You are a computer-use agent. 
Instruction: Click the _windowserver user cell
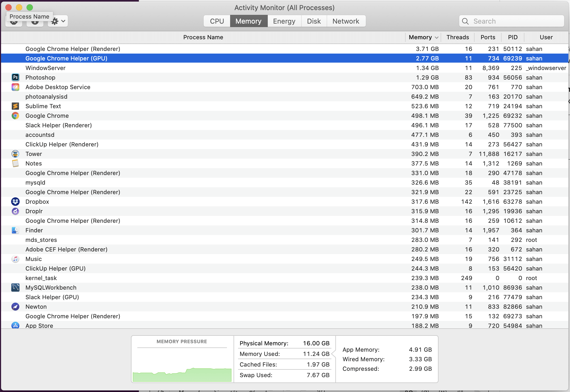[x=546, y=68]
